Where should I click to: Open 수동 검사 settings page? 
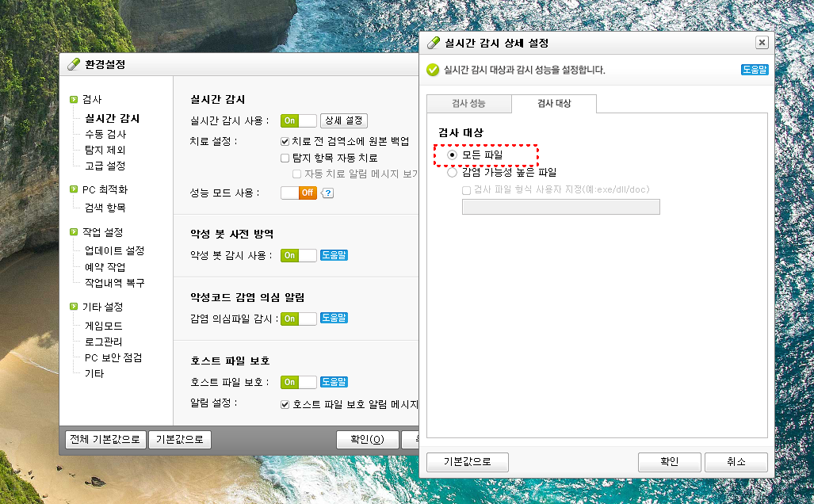pyautogui.click(x=105, y=134)
